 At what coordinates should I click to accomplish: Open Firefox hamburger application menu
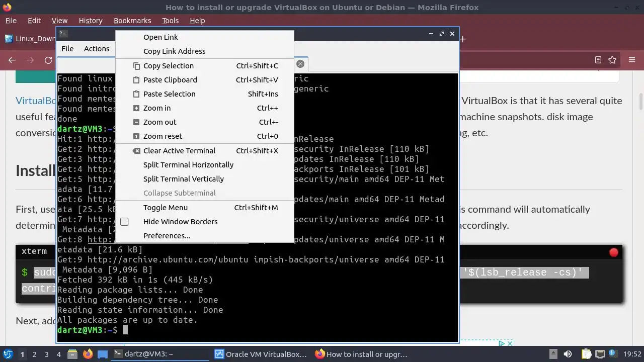(632, 60)
